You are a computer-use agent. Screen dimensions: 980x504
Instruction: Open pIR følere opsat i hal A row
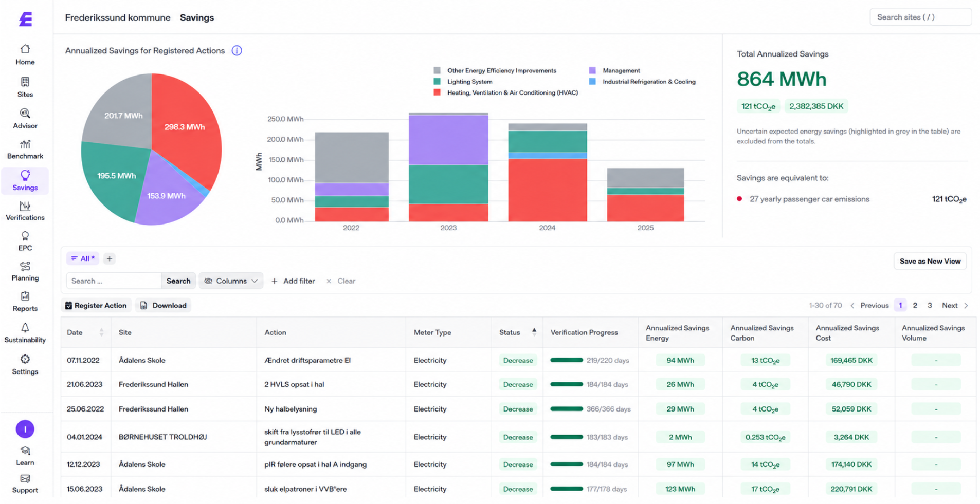(518, 464)
